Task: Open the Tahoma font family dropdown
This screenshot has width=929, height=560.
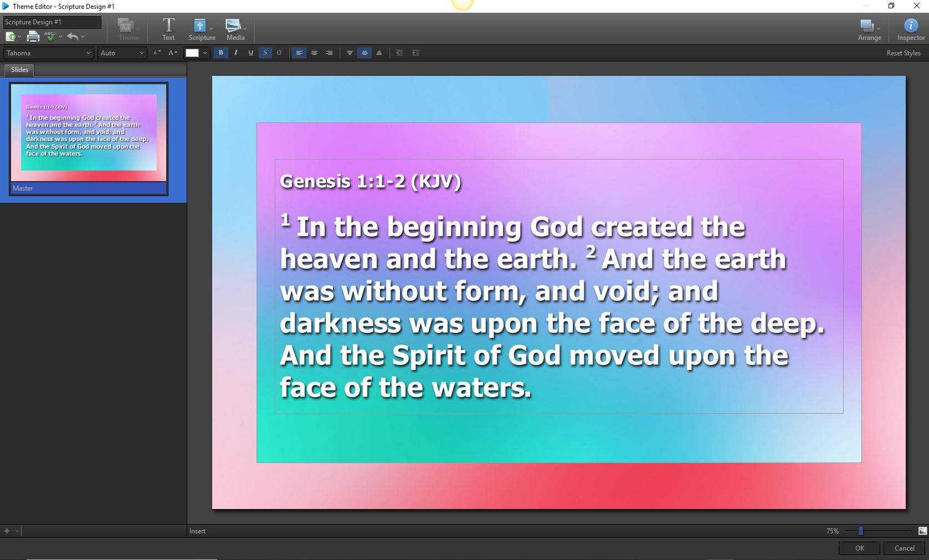Action: click(x=48, y=53)
